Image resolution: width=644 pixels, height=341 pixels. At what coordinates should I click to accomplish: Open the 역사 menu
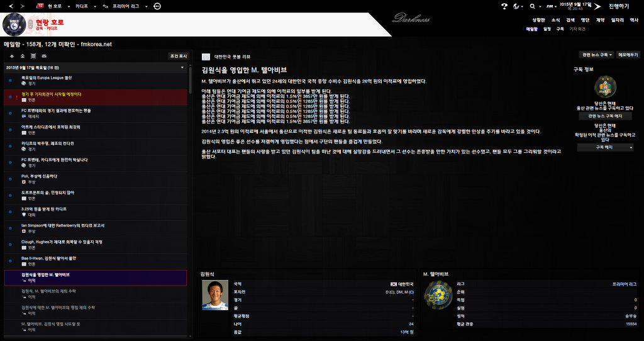[x=634, y=20]
